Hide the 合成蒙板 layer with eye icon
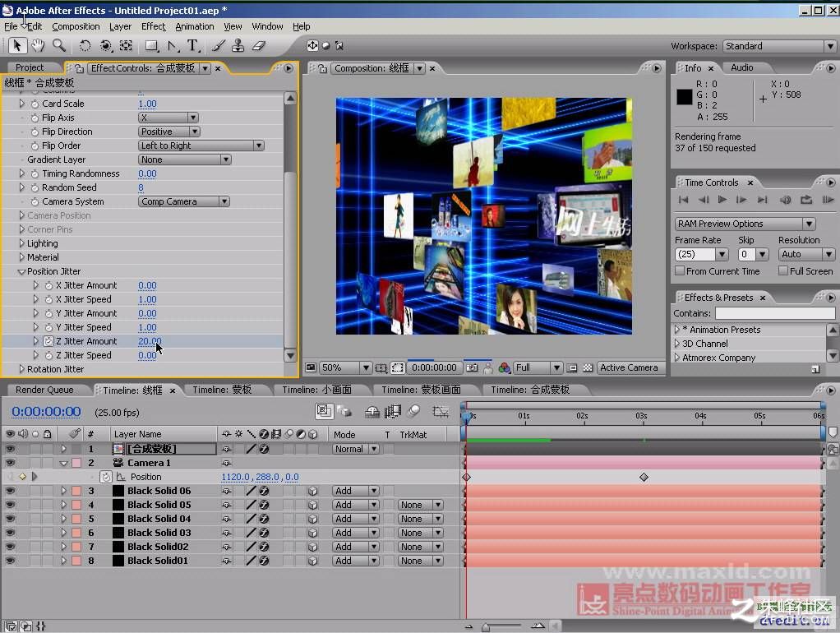840x633 pixels. pos(10,449)
